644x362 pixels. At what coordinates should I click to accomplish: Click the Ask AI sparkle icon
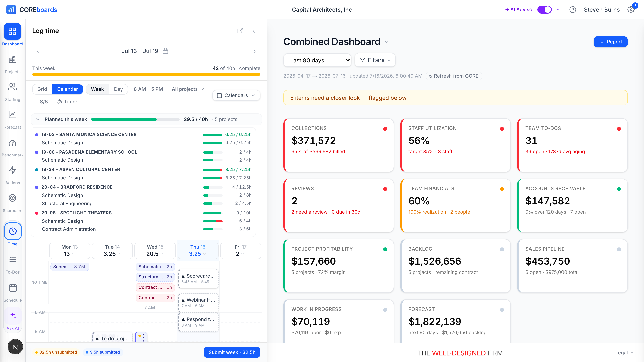(13, 315)
